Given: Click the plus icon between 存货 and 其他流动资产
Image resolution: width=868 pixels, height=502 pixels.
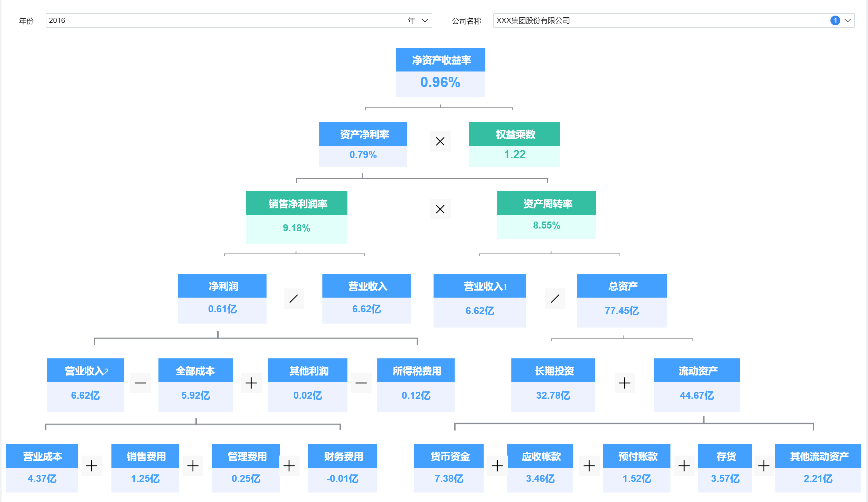Looking at the screenshot, I should (x=764, y=466).
